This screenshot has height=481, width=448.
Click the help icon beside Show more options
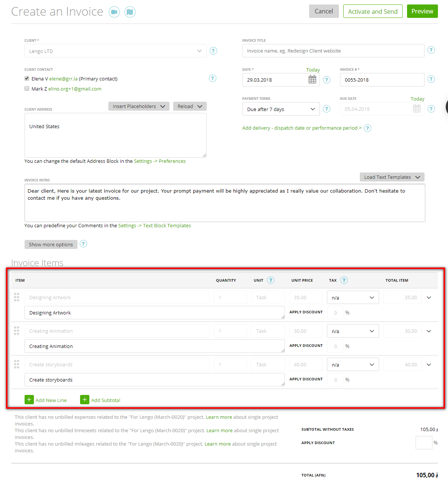83,244
